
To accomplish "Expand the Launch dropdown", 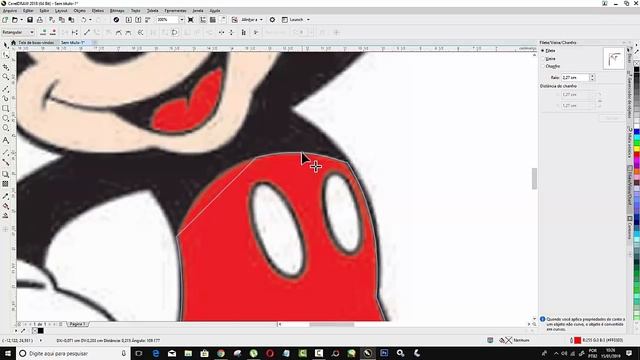I will pyautogui.click(x=308, y=20).
